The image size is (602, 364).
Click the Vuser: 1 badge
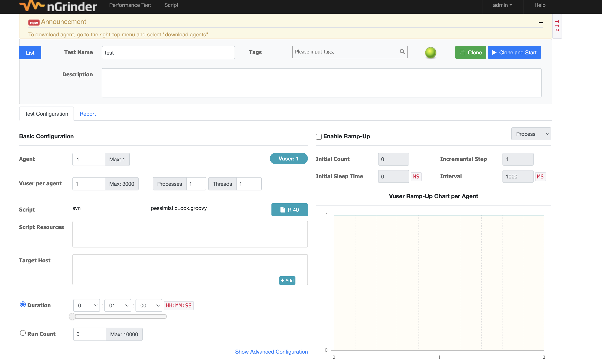pyautogui.click(x=289, y=159)
